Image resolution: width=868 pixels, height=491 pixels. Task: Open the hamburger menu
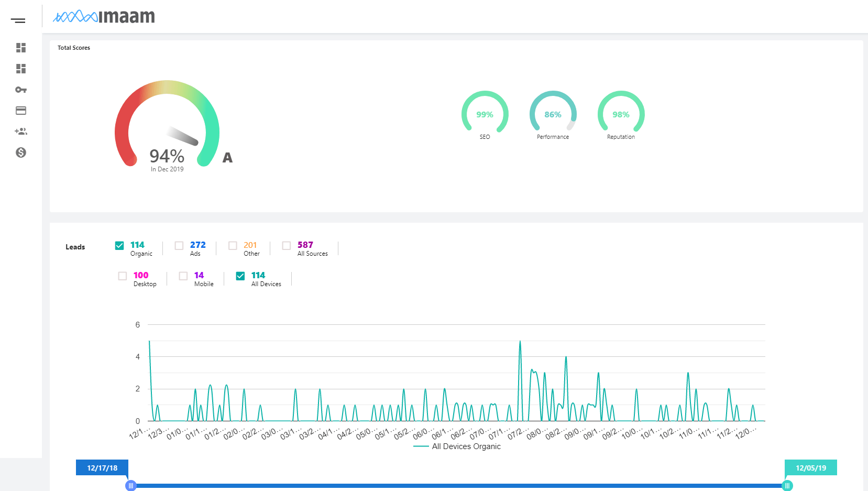[x=18, y=20]
